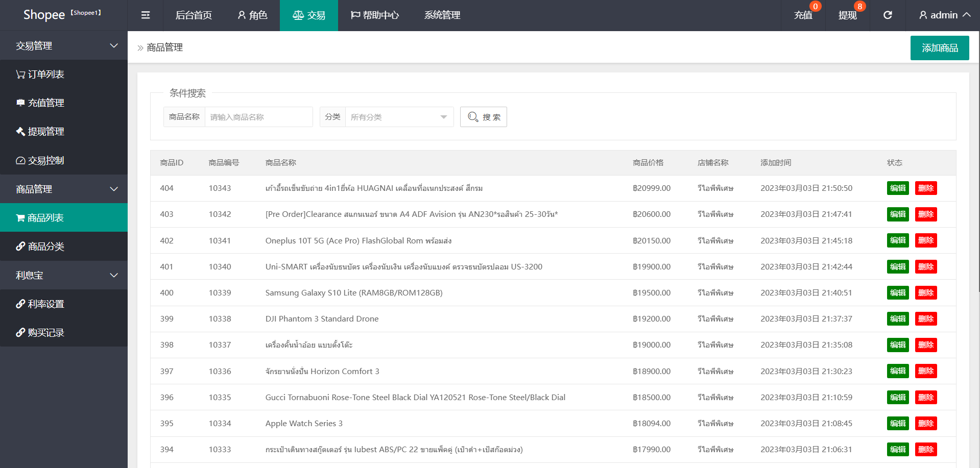Edit product ID 398 row

pyautogui.click(x=898, y=345)
